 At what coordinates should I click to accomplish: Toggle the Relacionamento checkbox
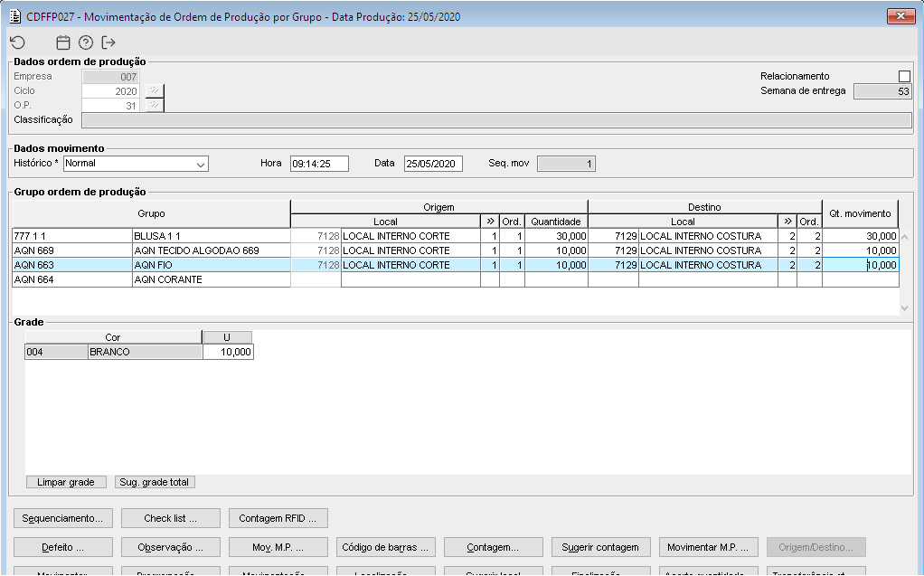[x=904, y=76]
